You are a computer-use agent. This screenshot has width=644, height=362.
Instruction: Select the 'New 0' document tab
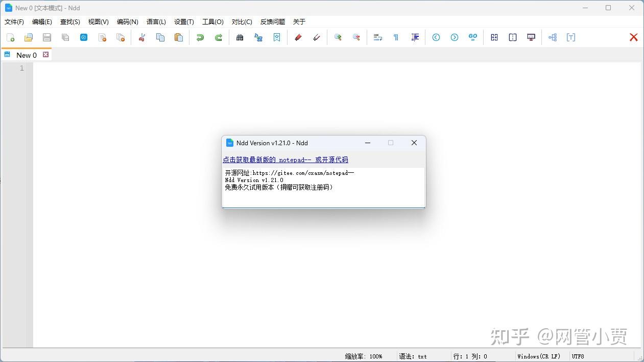26,55
